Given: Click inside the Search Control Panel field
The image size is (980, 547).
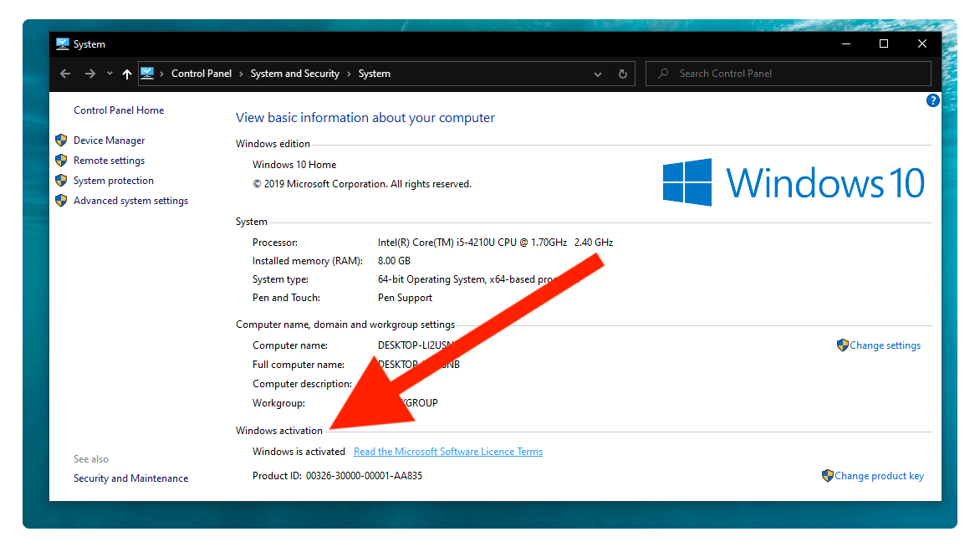Looking at the screenshot, I should (x=753, y=73).
